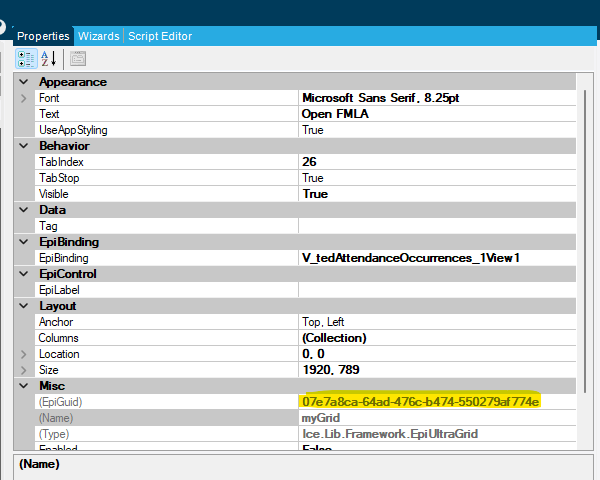
Task: Click the empty Tag value field
Action: pos(437,226)
